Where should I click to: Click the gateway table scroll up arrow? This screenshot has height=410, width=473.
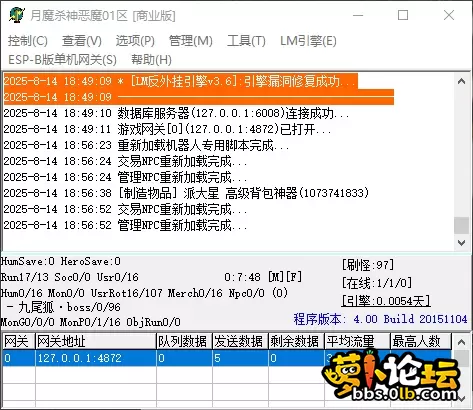click(x=461, y=342)
